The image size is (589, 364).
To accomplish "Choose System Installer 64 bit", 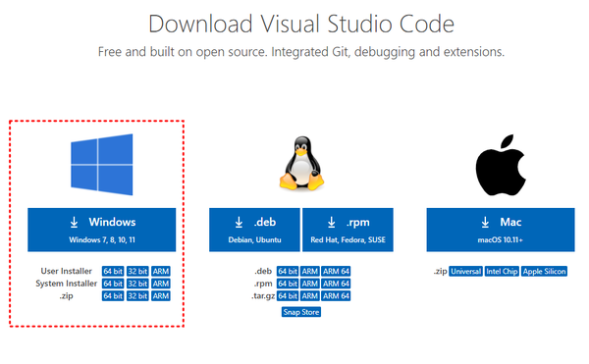I will [113, 284].
